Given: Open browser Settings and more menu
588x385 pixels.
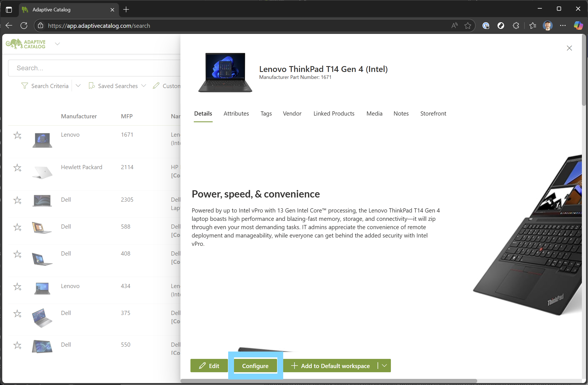Looking at the screenshot, I should pos(563,26).
